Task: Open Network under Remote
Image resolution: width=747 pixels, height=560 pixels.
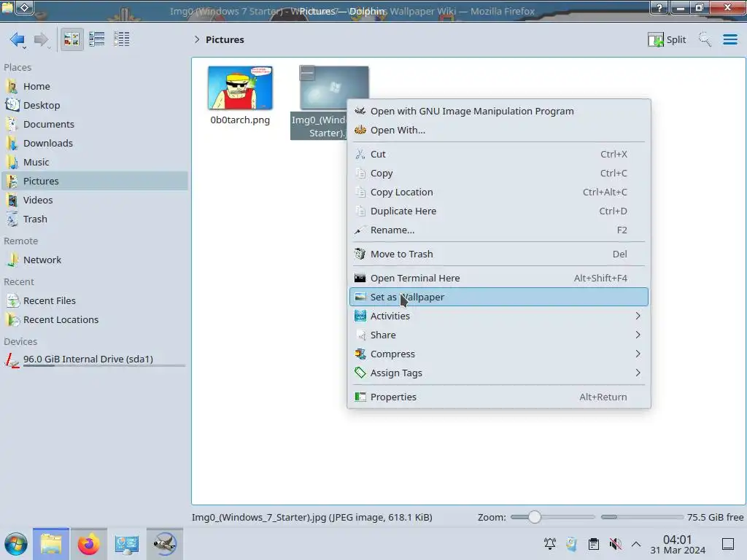Action: click(x=96, y=260)
